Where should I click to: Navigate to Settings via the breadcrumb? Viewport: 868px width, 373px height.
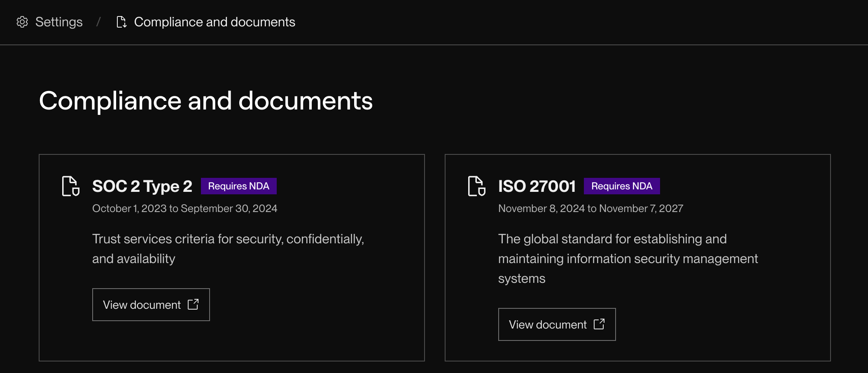59,22
